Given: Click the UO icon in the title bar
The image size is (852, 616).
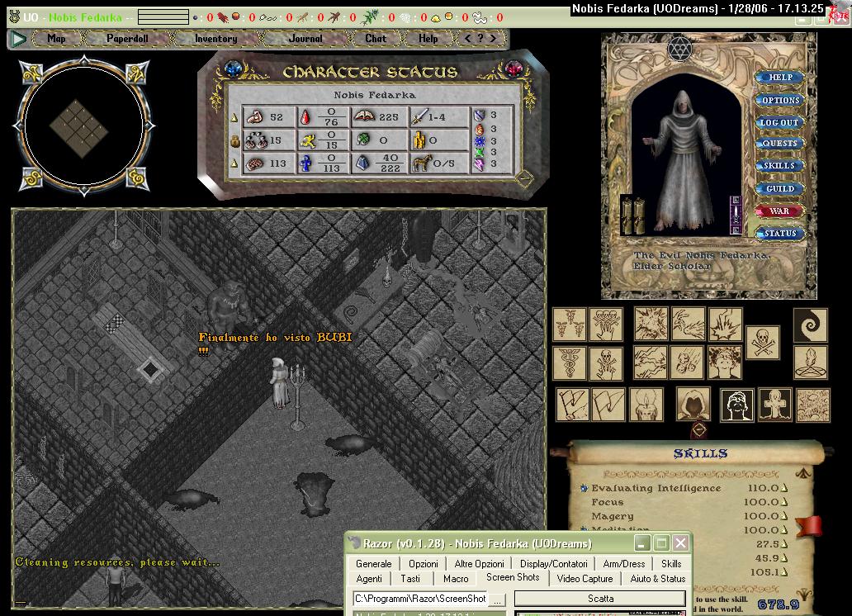Looking at the screenshot, I should click(x=15, y=17).
